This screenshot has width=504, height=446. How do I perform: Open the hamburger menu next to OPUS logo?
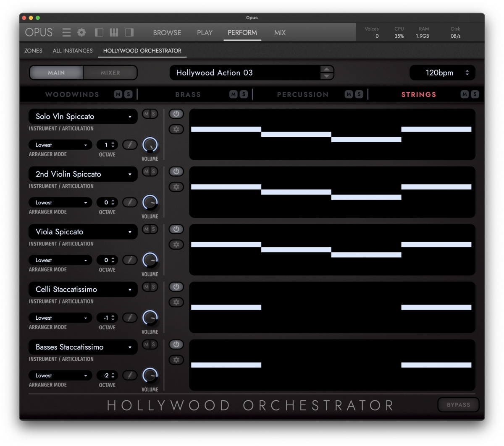[x=66, y=32]
